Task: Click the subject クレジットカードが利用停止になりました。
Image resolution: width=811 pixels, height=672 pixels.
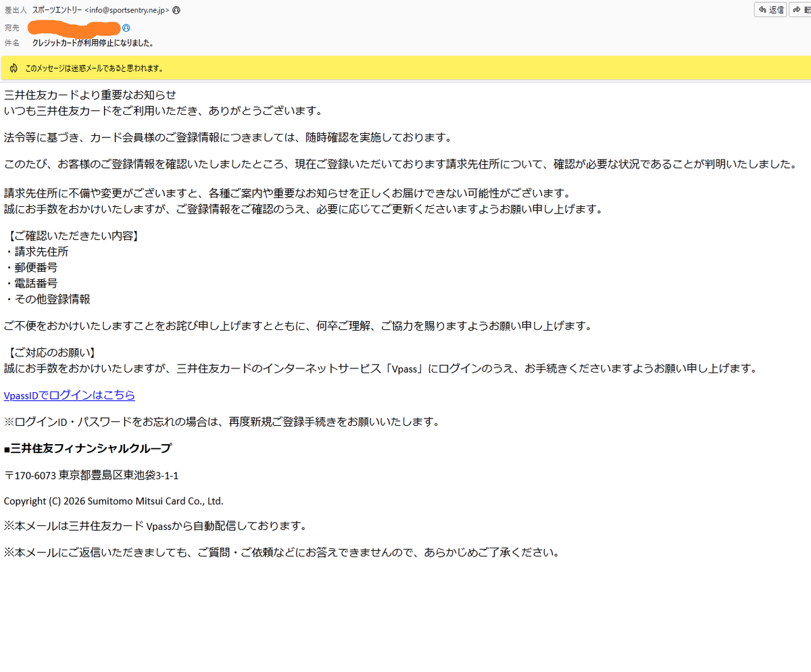Action: tap(93, 43)
